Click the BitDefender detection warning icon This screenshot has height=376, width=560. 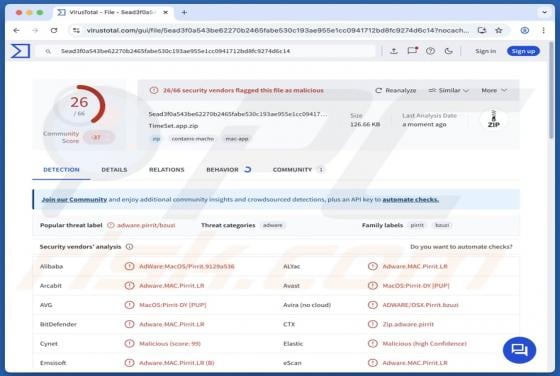point(129,324)
